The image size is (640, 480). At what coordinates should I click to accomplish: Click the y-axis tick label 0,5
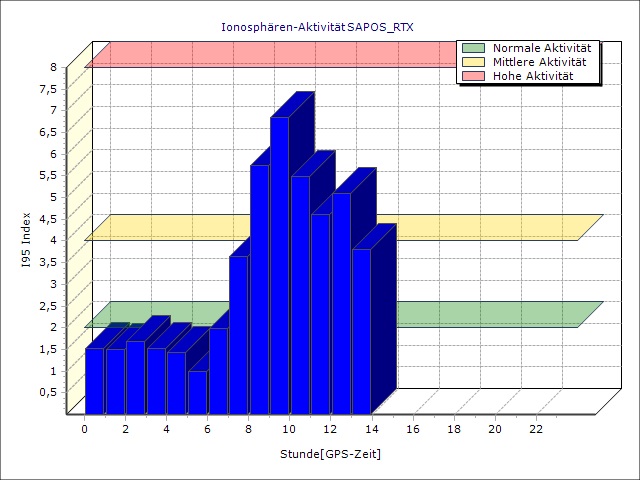coord(48,392)
